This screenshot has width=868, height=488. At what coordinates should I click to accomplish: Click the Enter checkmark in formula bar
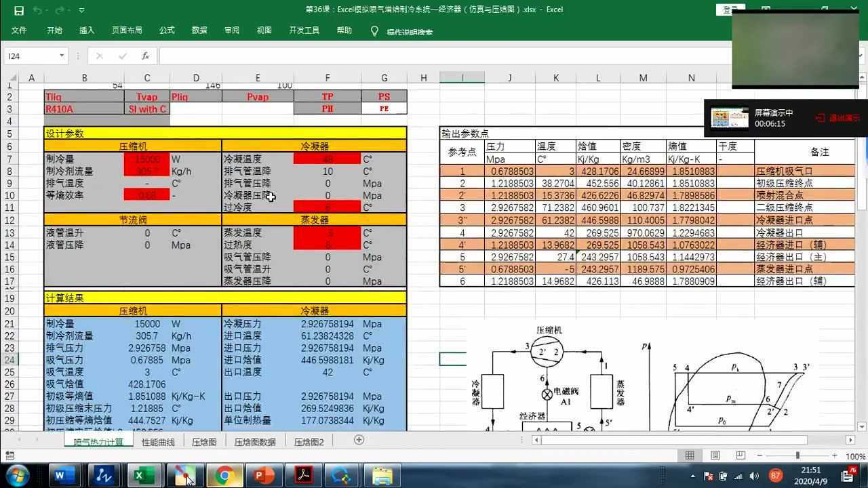(123, 56)
